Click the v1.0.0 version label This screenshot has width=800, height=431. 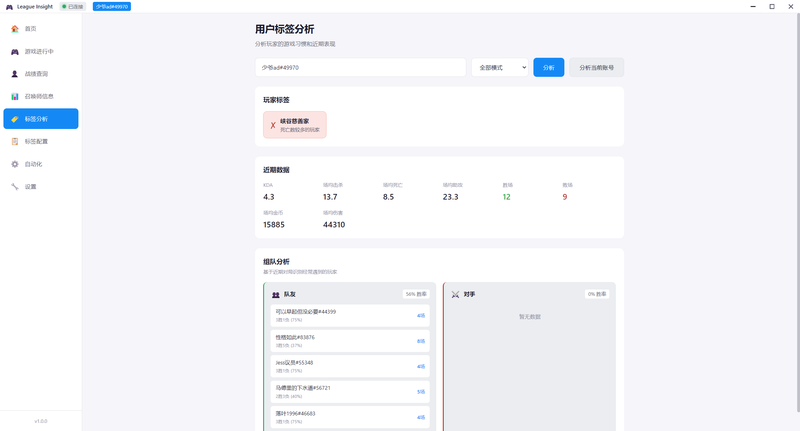[41, 421]
